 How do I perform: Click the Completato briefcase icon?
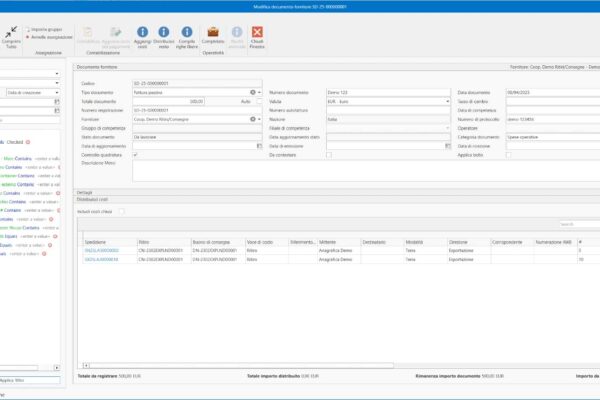tap(213, 32)
